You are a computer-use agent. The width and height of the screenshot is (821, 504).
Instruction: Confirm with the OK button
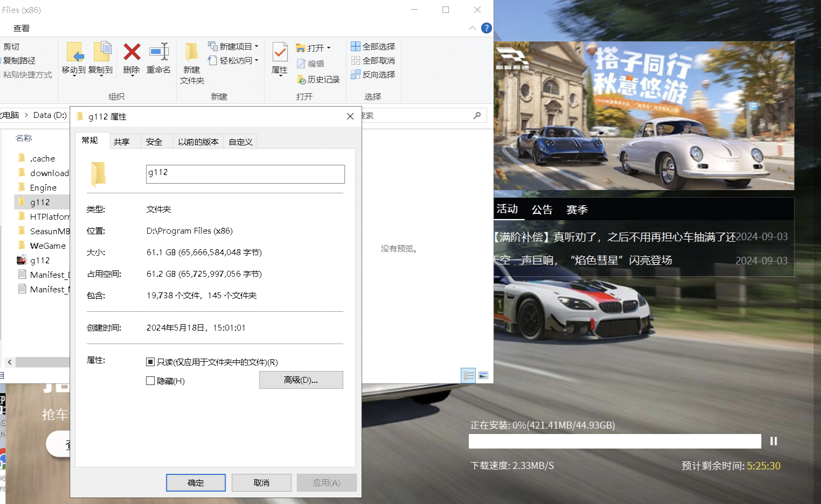coord(196,482)
